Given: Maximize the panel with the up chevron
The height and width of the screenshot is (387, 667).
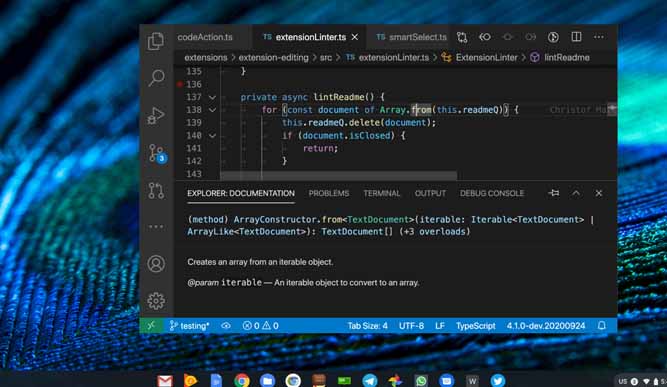Looking at the screenshot, I should pos(576,193).
